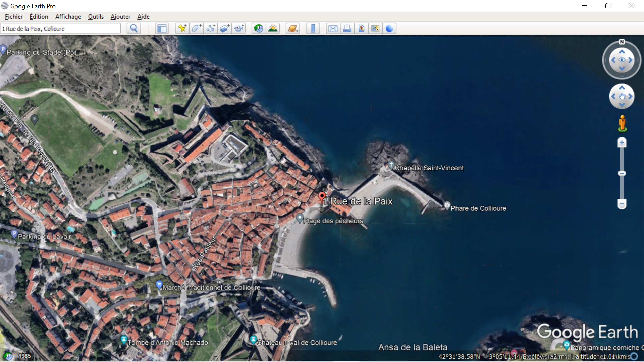Toggle the sidebar panel button
This screenshot has width=644, height=362.
162,28
